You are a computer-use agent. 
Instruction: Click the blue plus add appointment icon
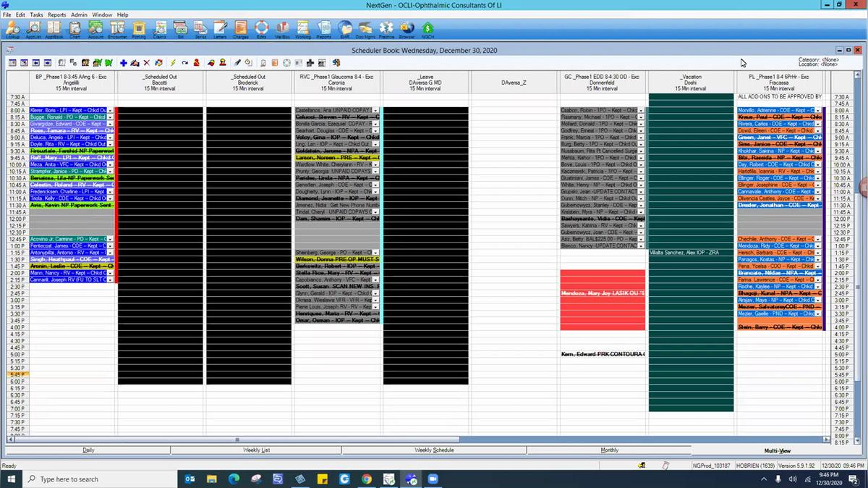124,63
